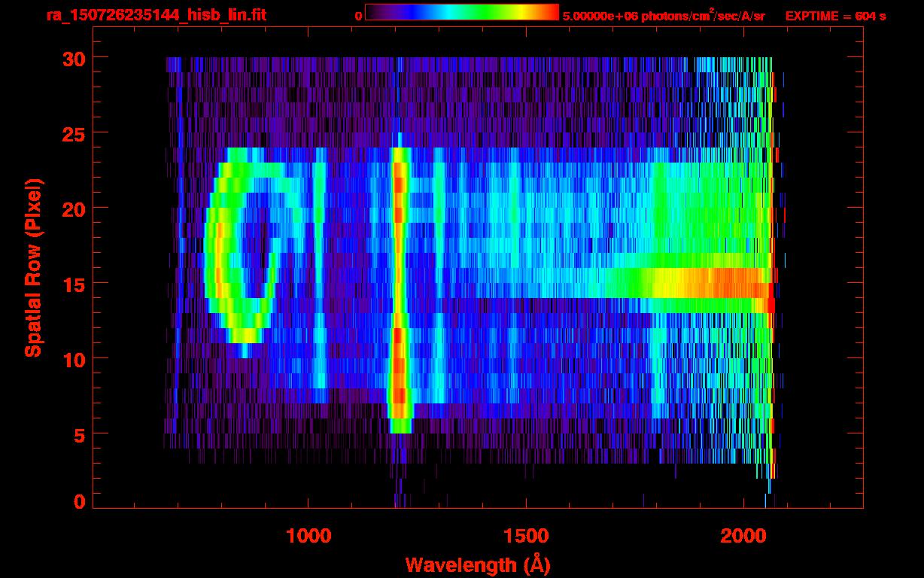This screenshot has height=578, width=924.
Task: Click the x-axis tick label 2000
Action: (x=743, y=535)
